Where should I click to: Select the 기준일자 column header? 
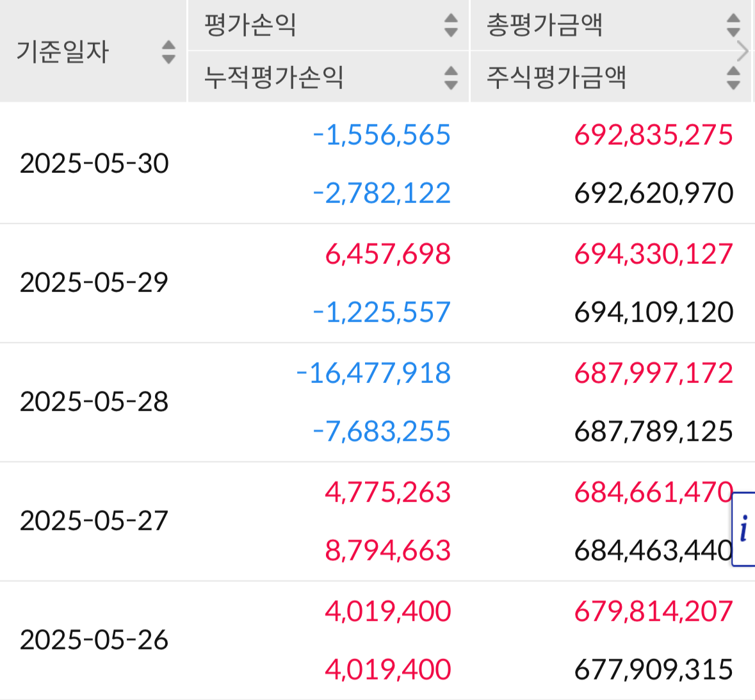(63, 51)
